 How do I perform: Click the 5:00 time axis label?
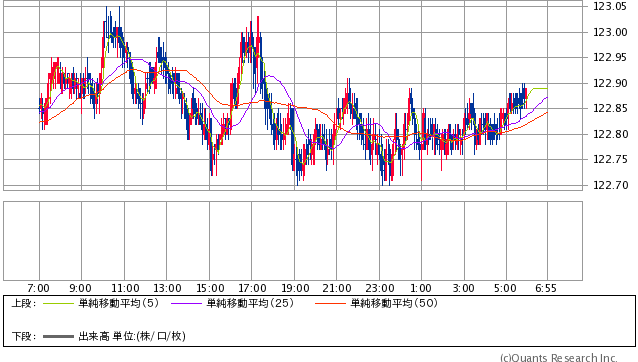click(505, 288)
